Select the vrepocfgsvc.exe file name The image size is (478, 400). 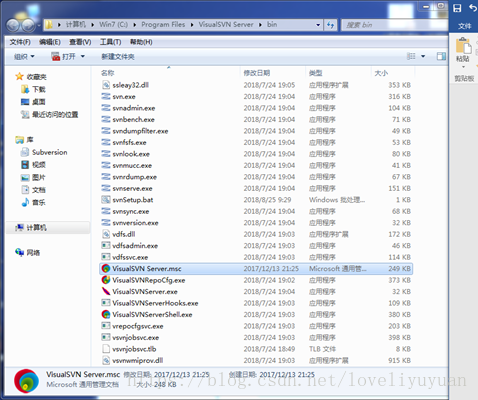[x=138, y=326]
